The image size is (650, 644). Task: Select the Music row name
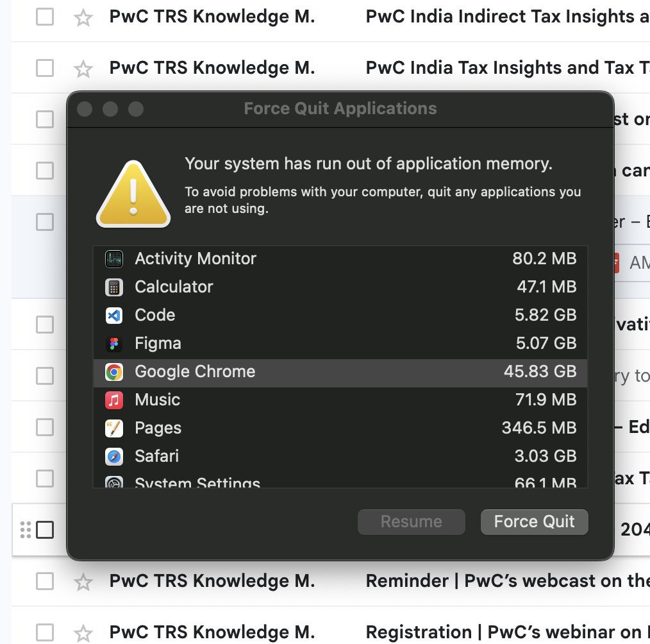click(x=158, y=400)
